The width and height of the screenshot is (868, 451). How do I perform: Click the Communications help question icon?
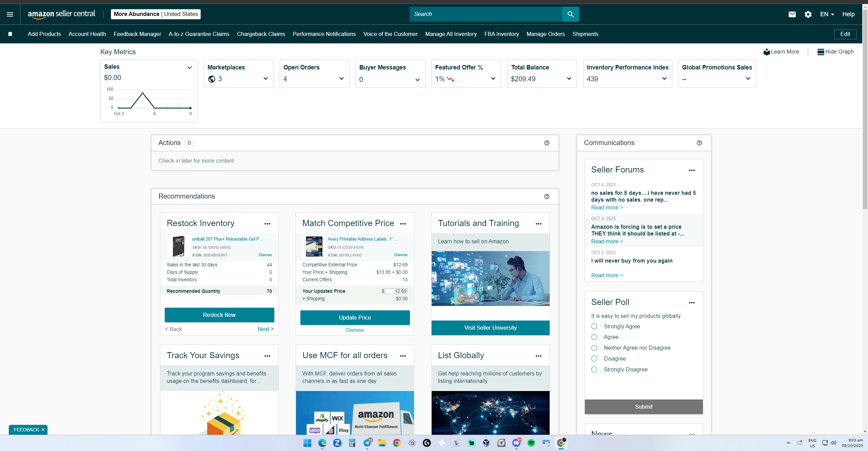(x=699, y=143)
